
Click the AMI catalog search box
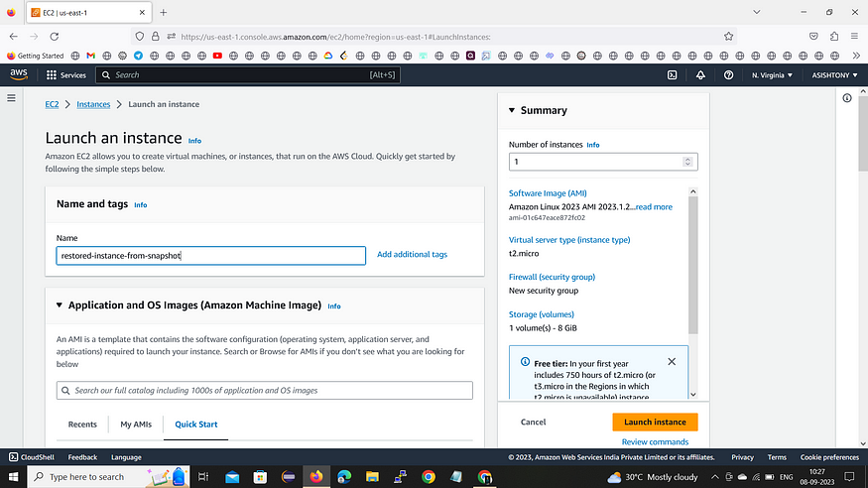tap(265, 390)
